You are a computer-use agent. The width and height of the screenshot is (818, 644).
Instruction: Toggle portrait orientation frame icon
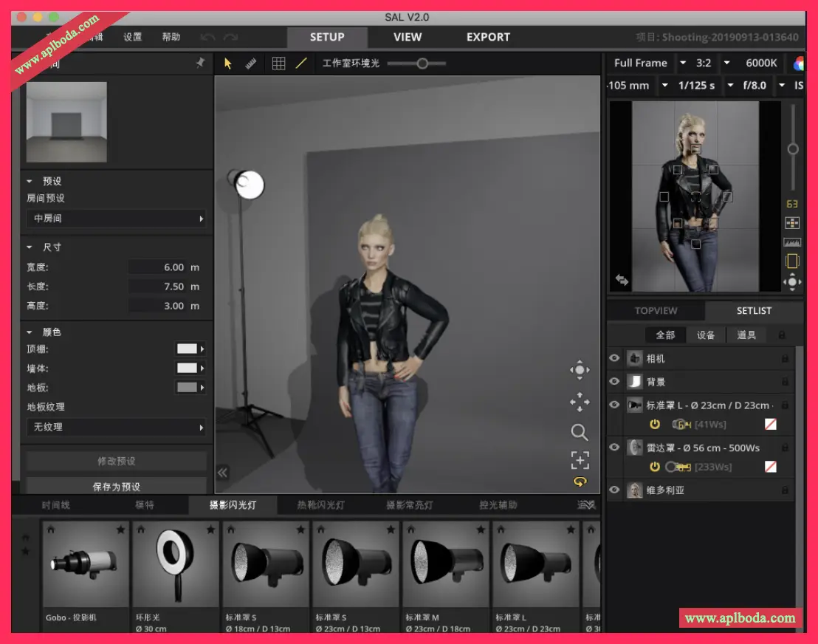(792, 261)
